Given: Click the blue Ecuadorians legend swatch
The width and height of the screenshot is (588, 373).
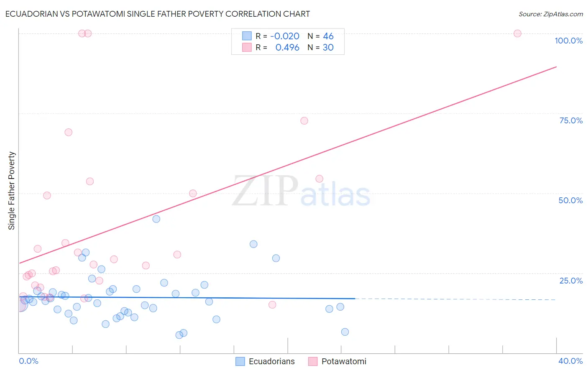Looking at the screenshot, I should click(240, 361).
